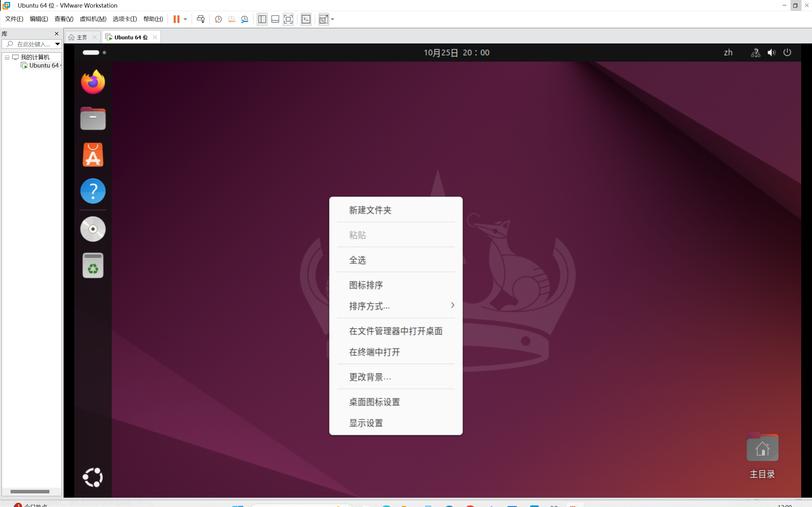Click the Pause virtual machine icon
Screen dimensions: 812x507
tap(176, 19)
